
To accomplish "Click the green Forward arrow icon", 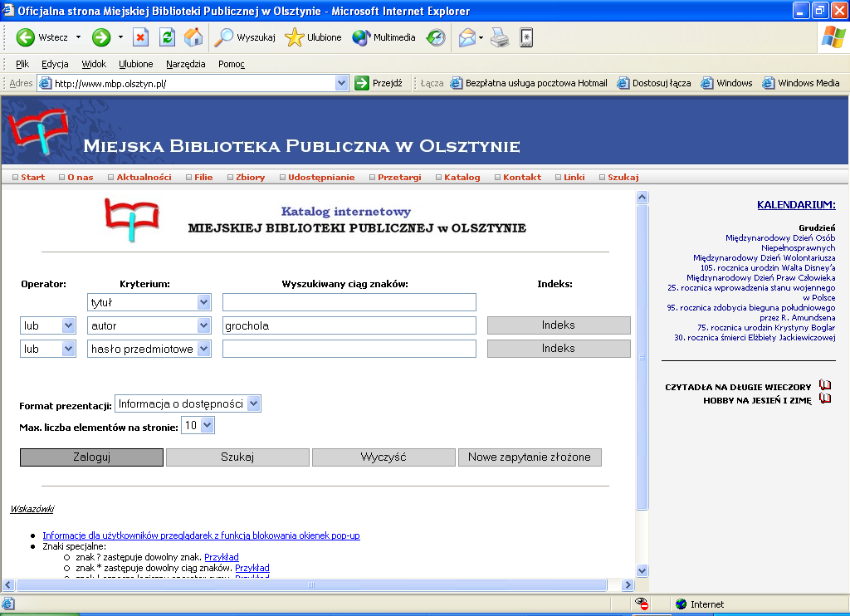I will (100, 37).
